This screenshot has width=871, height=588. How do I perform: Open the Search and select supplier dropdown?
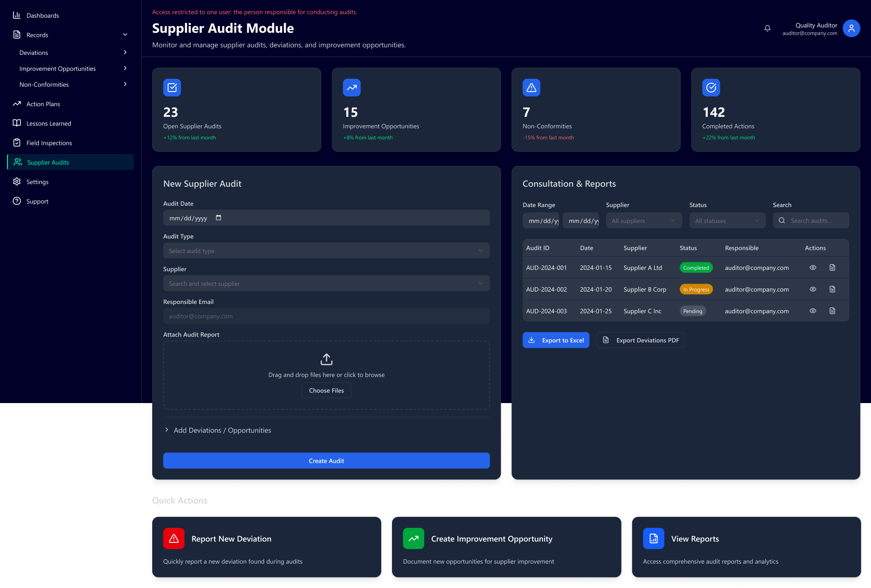point(326,283)
